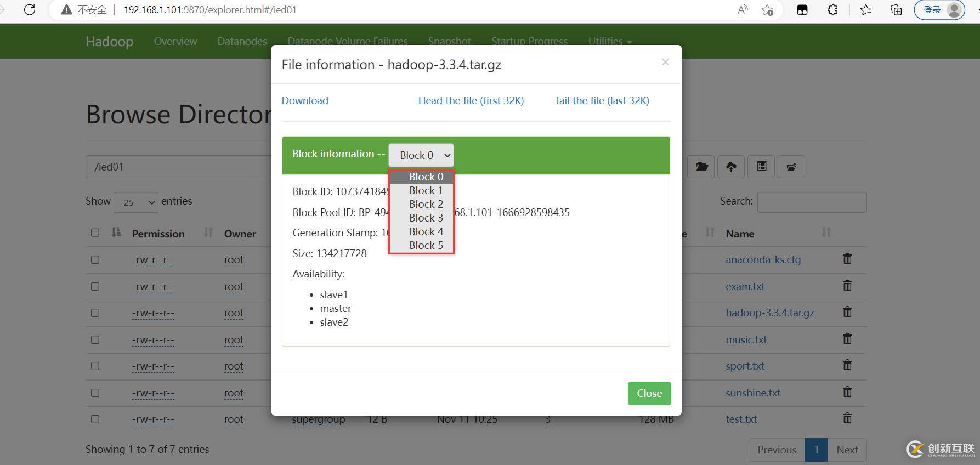The width and height of the screenshot is (980, 465).
Task: Click sort arrows immediately left of Name header
Action: click(710, 232)
